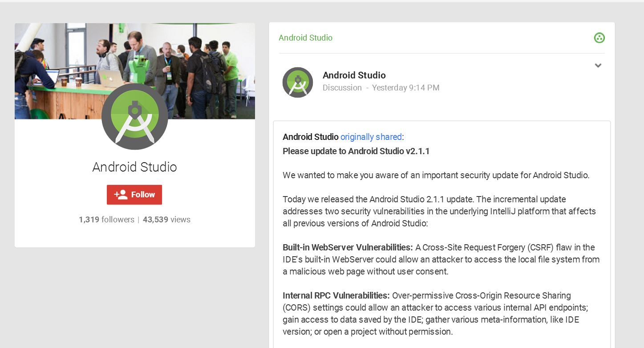Click the large Android Studio profile avatar
Viewport: 644px width, 348px height.
(134, 116)
